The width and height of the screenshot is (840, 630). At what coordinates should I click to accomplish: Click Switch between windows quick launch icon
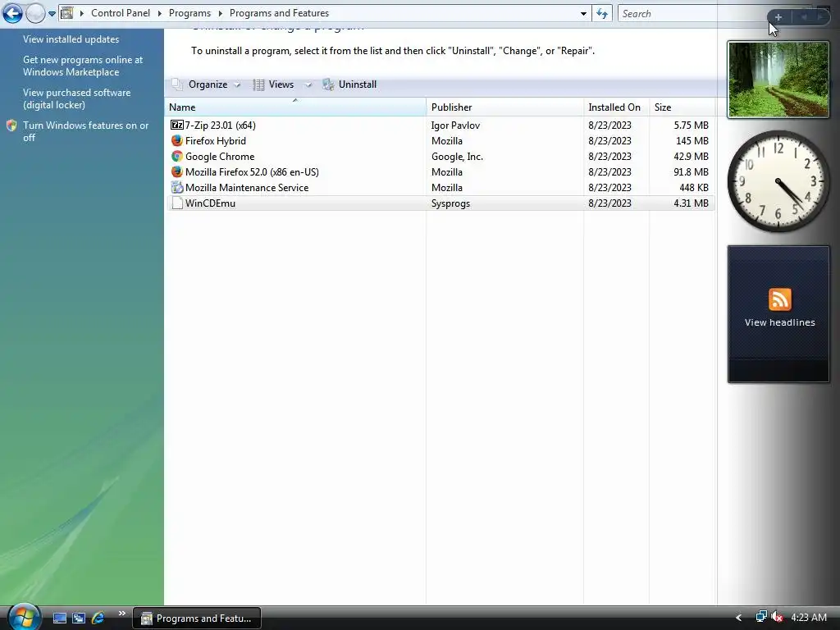coord(79,618)
